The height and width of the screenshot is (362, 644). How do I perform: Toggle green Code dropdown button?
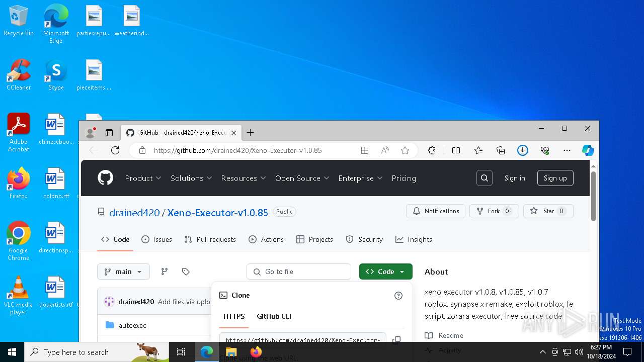pos(386,271)
